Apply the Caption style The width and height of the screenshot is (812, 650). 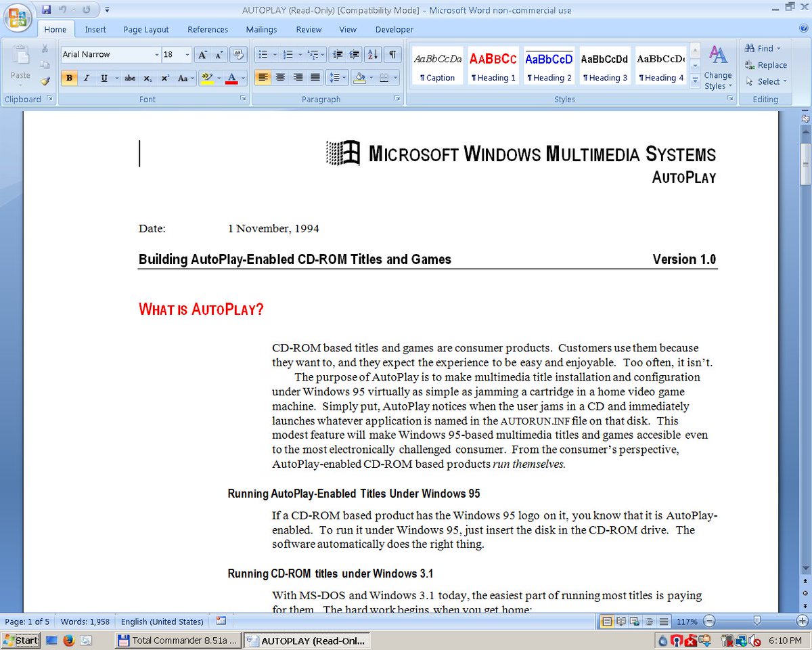[437, 66]
